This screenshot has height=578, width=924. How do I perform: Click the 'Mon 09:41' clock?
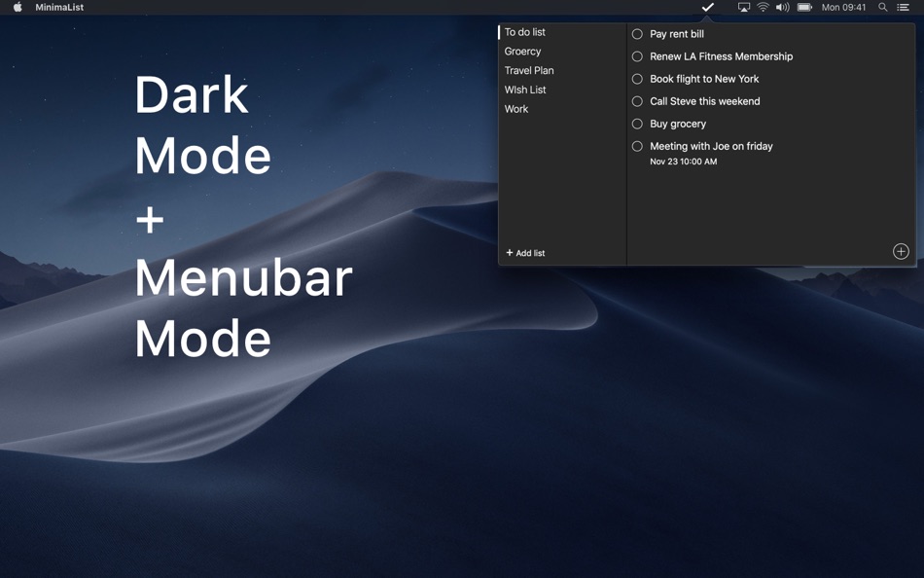point(843,7)
